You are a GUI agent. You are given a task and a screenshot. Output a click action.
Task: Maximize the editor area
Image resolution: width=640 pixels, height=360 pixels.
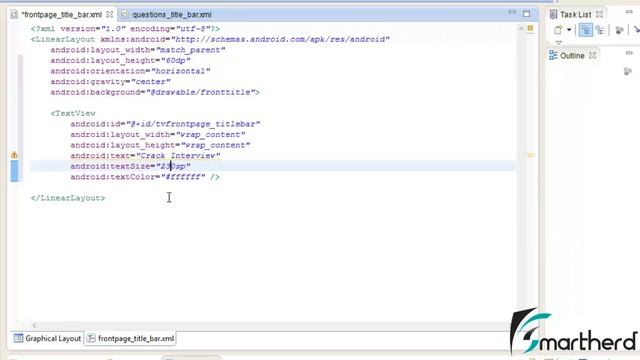[x=527, y=14]
